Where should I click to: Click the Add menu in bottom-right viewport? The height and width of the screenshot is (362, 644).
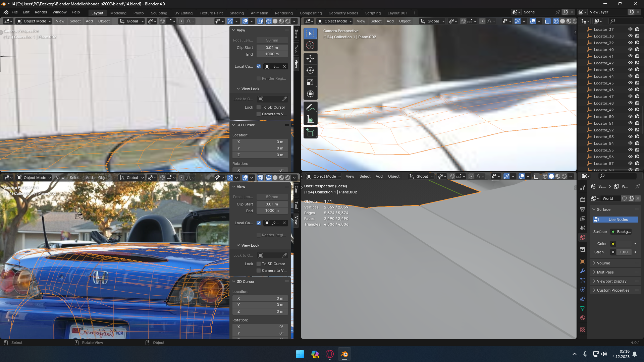(379, 176)
